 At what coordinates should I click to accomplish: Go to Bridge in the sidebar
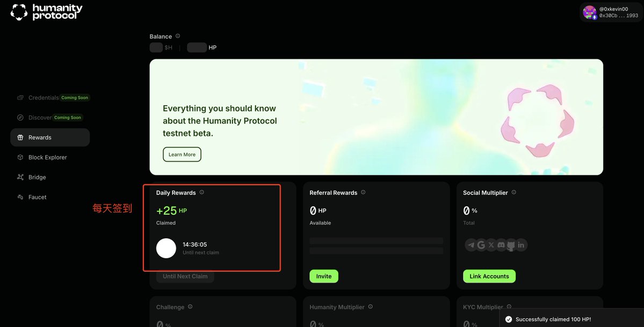coord(38,177)
